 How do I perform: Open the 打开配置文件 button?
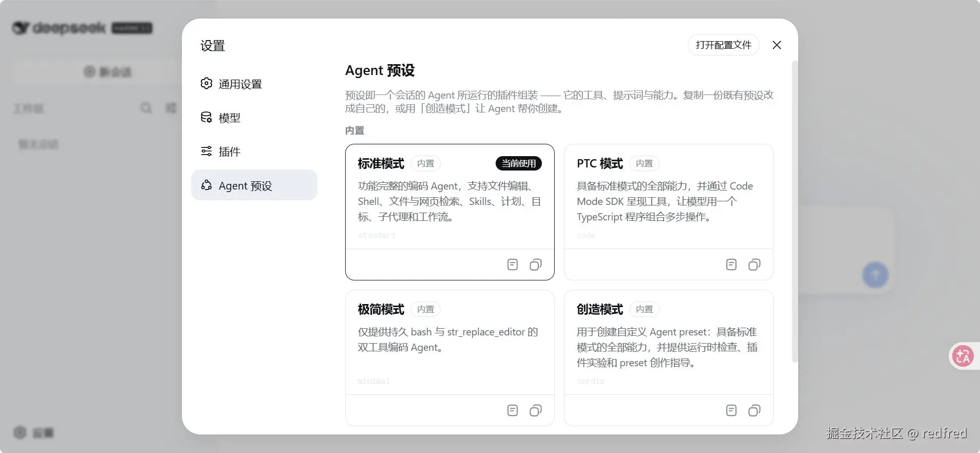point(723,45)
